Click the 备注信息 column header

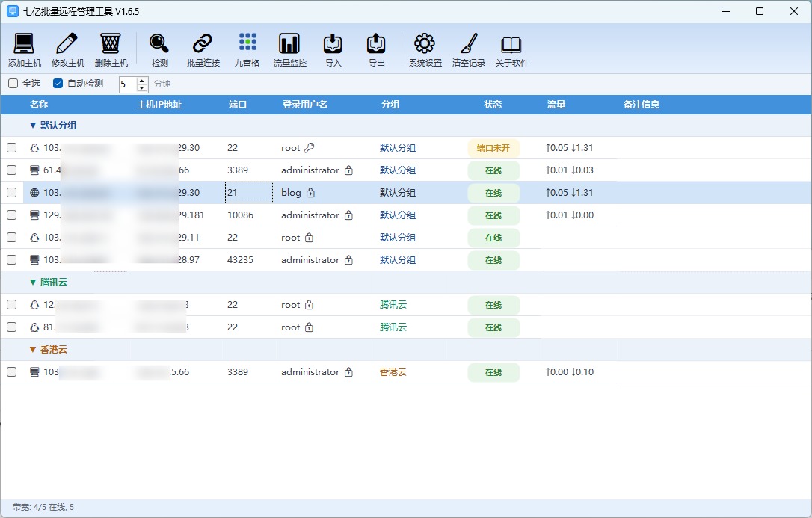(642, 105)
